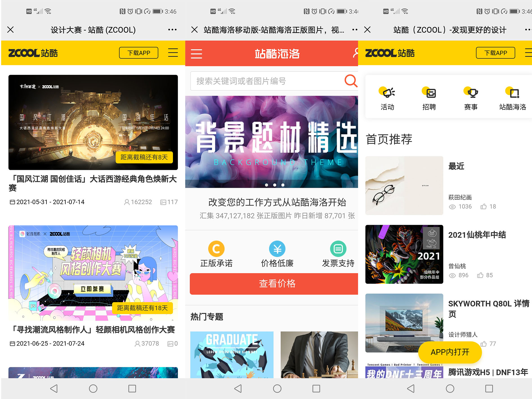The height and width of the screenshot is (399, 532).
Task: Tap the orange search magnifier icon
Action: pyautogui.click(x=351, y=81)
